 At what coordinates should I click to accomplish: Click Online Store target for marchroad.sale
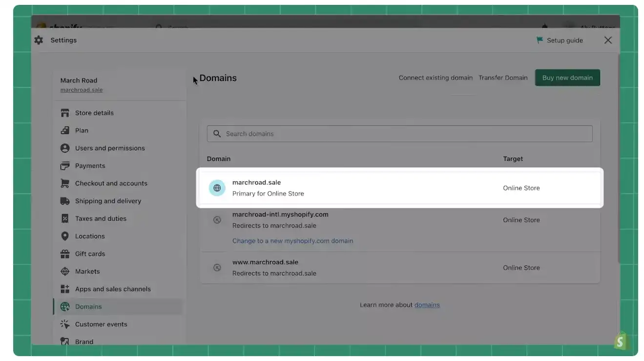pyautogui.click(x=521, y=188)
